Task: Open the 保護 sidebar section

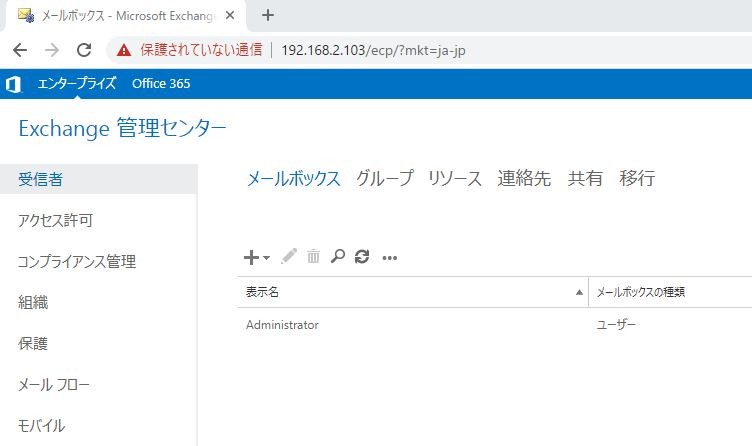Action: click(33, 343)
